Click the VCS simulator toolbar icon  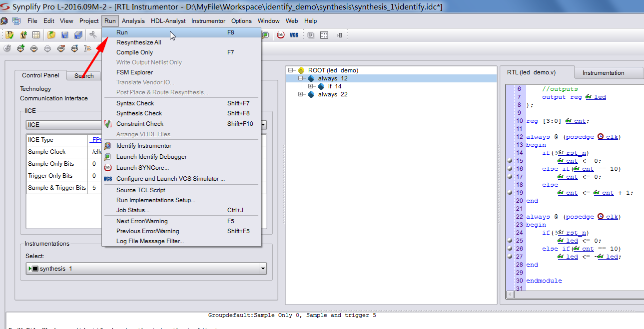294,35
